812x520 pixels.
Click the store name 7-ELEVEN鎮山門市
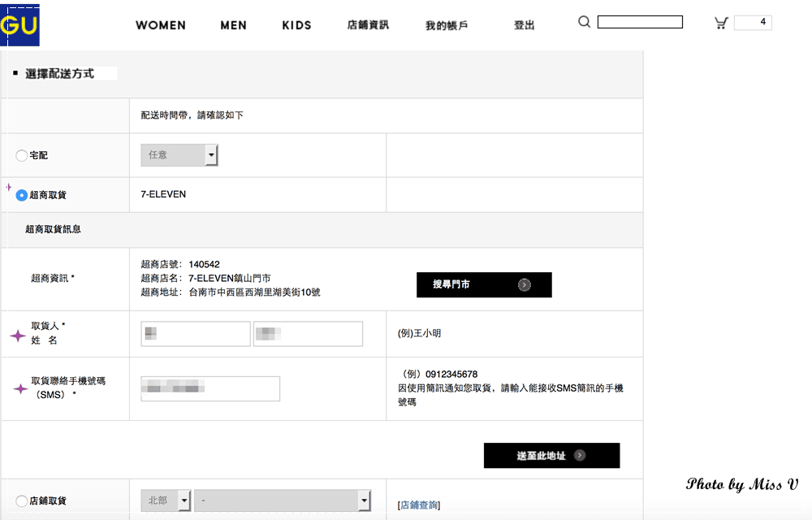click(230, 278)
